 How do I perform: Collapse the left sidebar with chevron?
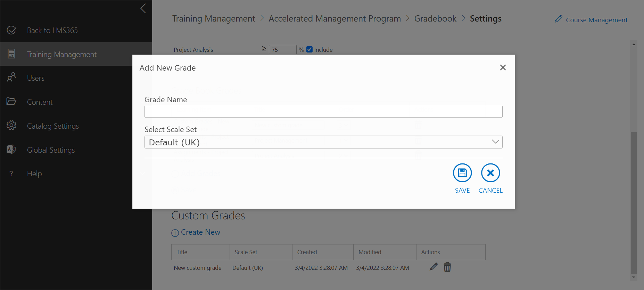point(143,8)
